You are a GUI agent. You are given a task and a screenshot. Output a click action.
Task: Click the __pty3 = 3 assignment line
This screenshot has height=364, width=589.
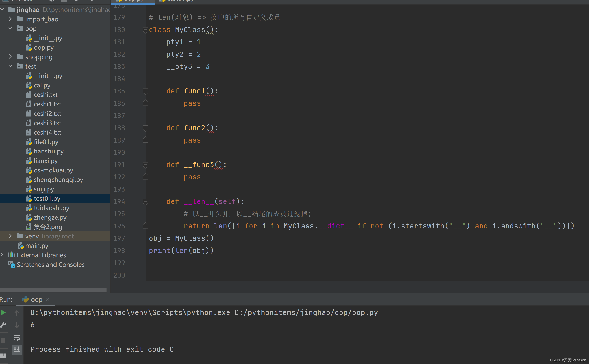(188, 67)
